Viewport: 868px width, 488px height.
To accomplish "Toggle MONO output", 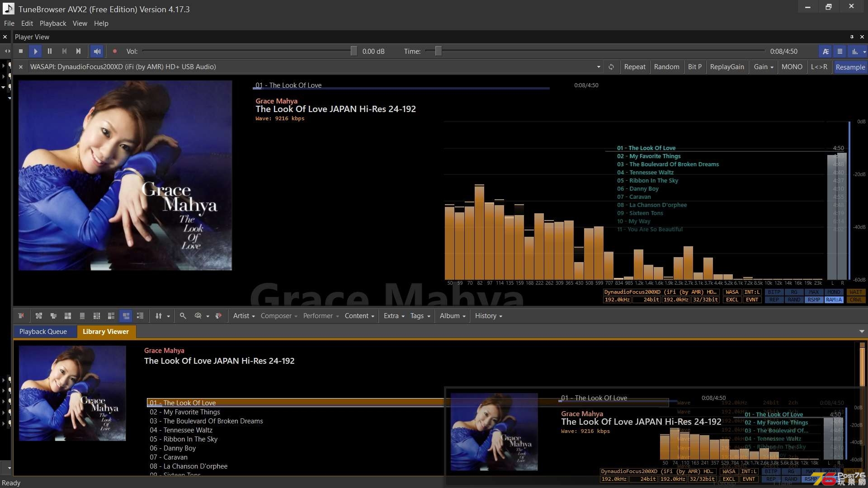I will click(792, 67).
